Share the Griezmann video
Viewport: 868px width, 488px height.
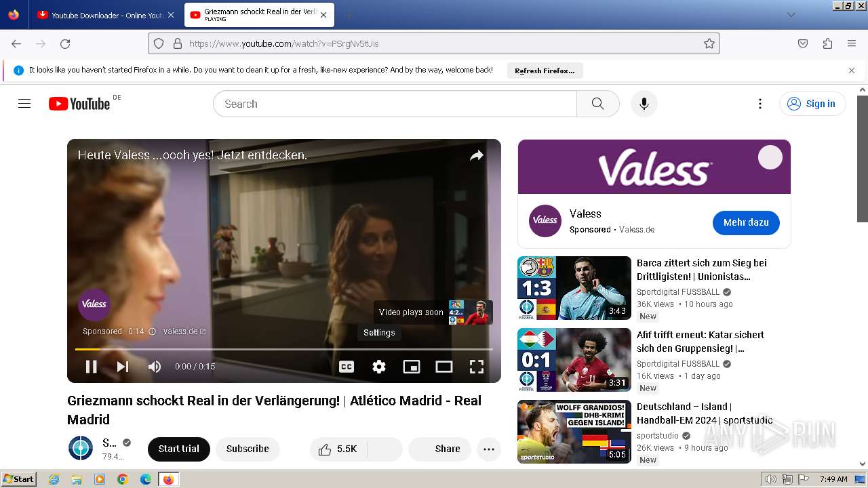(x=439, y=449)
